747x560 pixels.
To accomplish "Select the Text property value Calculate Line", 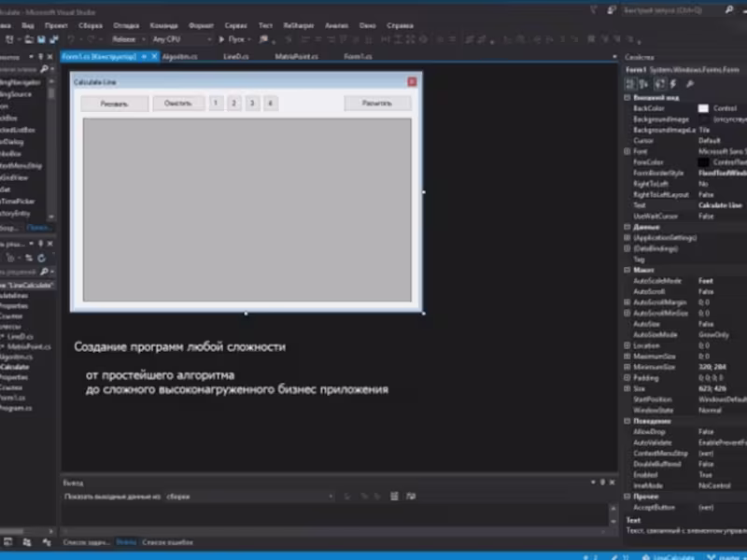I will click(x=720, y=205).
